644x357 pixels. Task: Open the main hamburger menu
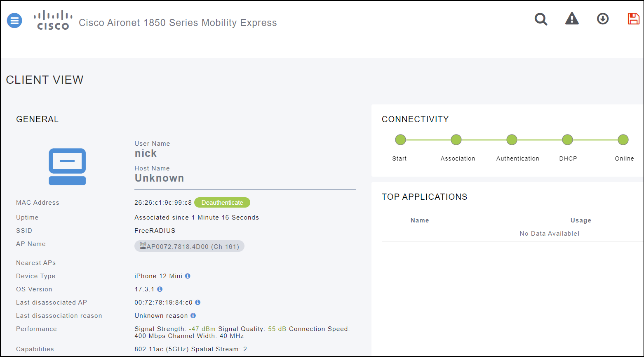tap(14, 20)
